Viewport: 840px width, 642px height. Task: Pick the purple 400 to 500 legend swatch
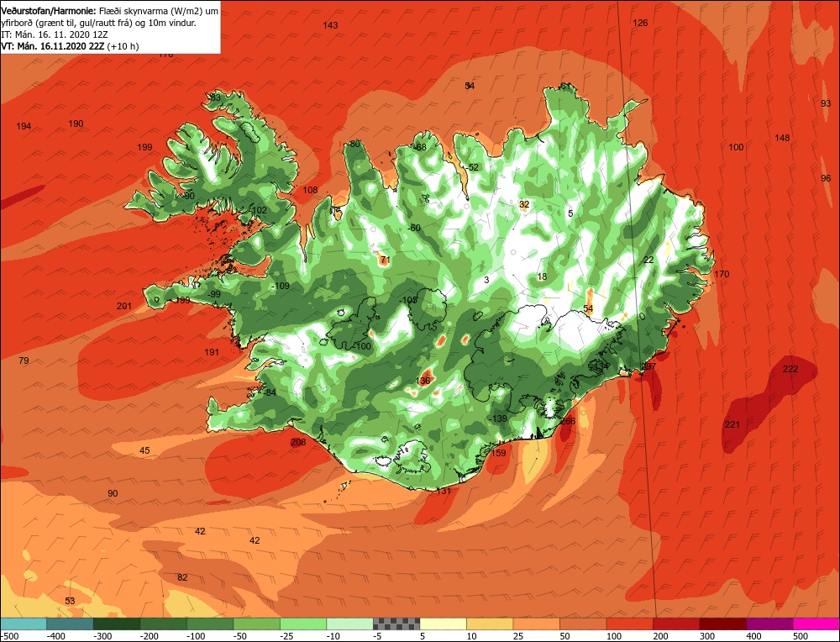[x=769, y=624]
